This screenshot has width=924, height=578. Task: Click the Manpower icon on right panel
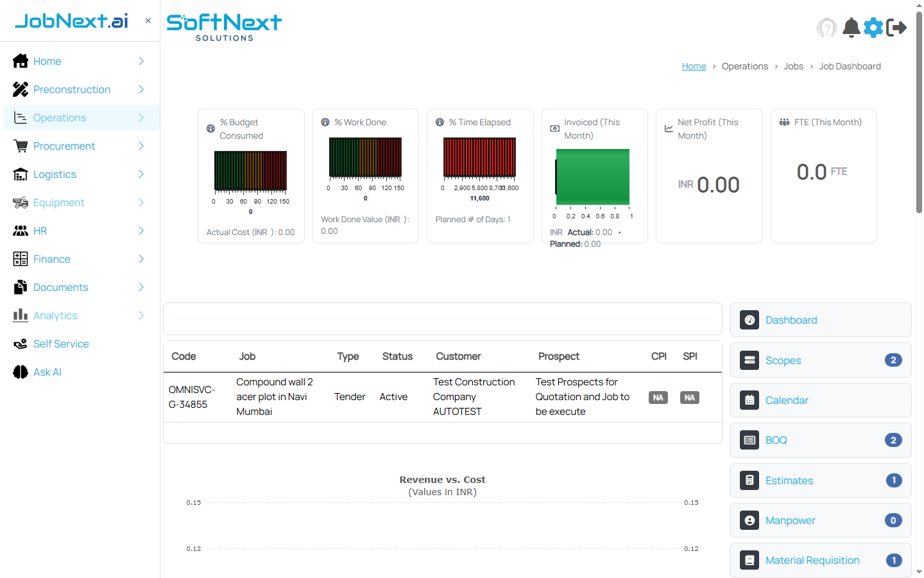(749, 520)
